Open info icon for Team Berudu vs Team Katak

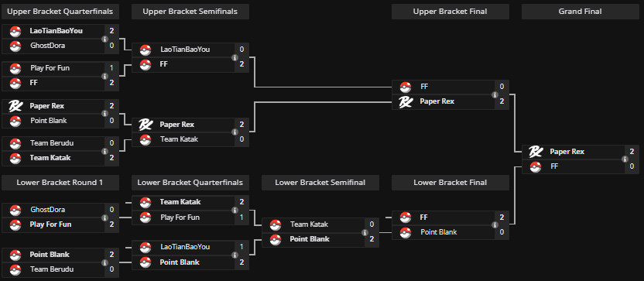pyautogui.click(x=104, y=151)
